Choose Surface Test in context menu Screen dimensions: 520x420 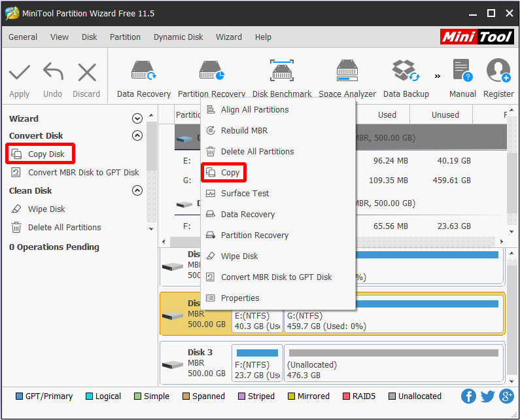click(x=278, y=194)
